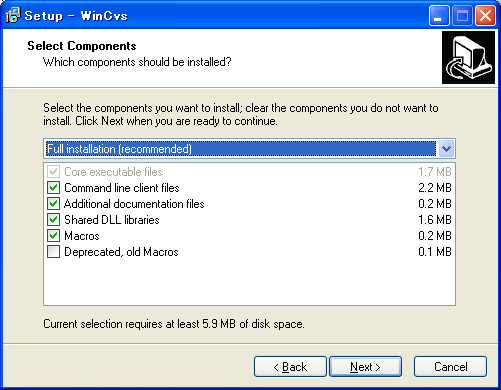The image size is (501, 390).
Task: Close the Setup - WinCvs window
Action: (485, 16)
